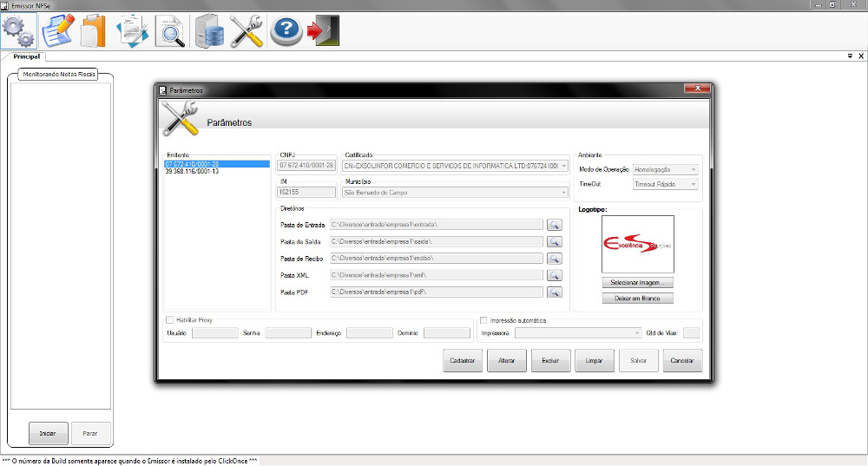Screen dimensions: 868x466
Task: Browse for Pasta de Entrada folder
Action: (x=554, y=225)
